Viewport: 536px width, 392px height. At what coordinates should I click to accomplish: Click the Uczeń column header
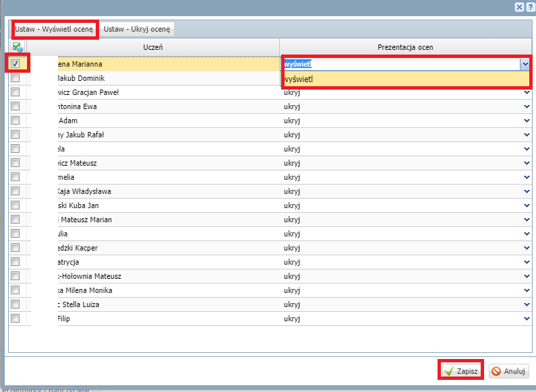point(153,47)
